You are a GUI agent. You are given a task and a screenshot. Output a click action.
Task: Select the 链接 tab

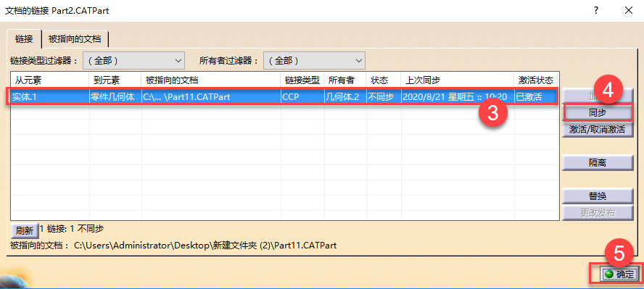(x=24, y=39)
